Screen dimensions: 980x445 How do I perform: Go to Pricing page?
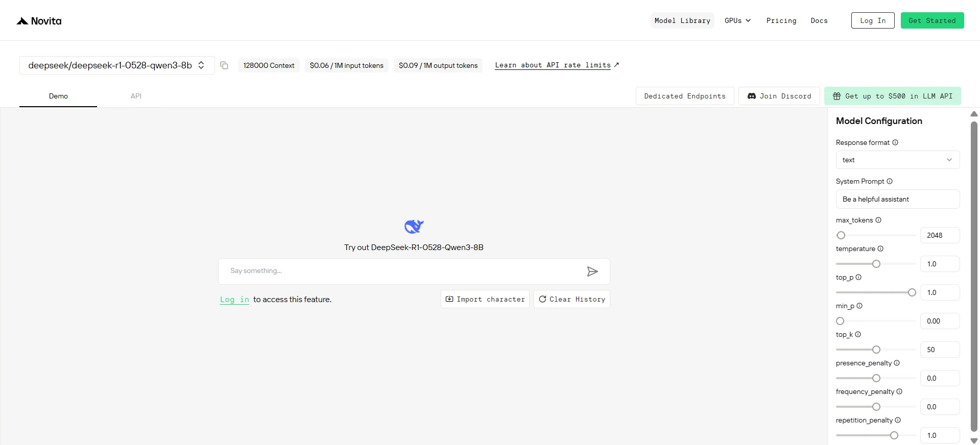[x=781, y=20]
